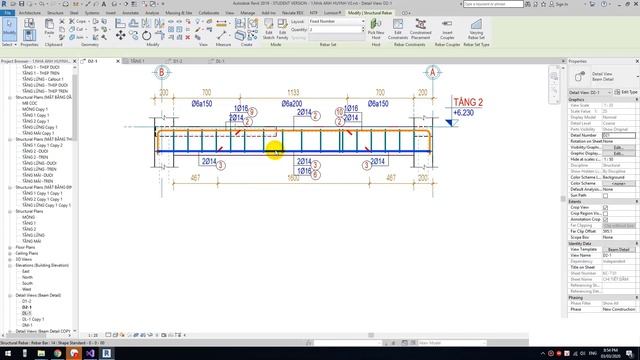
Task: Click Sign In in the title bar
Action: [x=558, y=4]
